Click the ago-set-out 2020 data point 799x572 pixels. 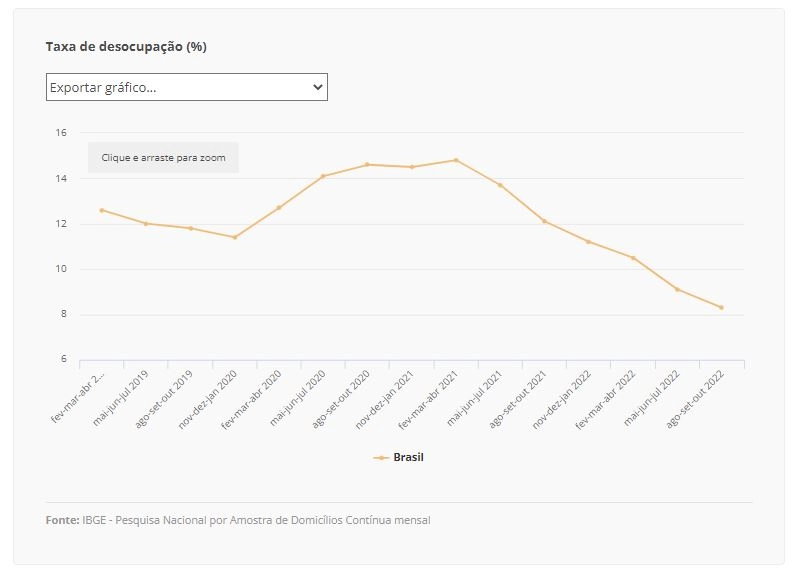(x=367, y=165)
